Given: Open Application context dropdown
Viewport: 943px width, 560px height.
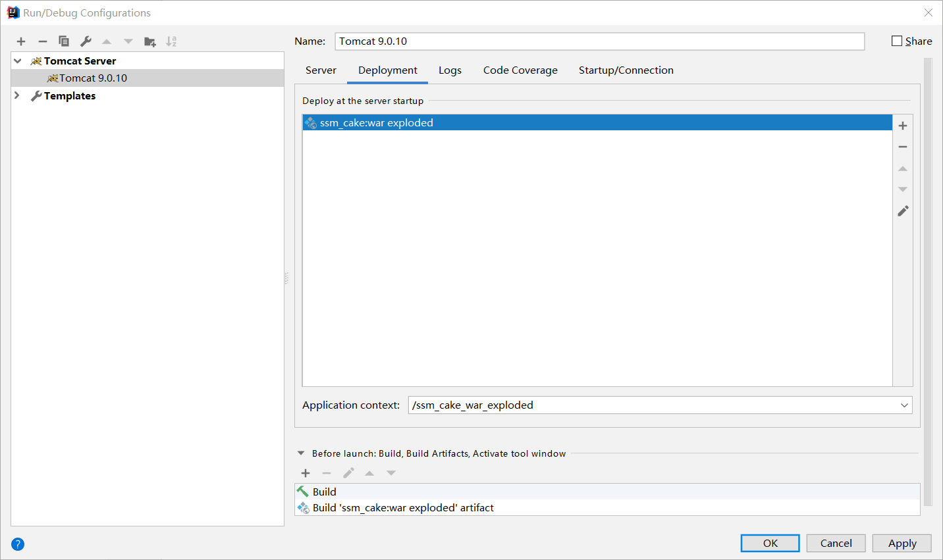Looking at the screenshot, I should (904, 405).
